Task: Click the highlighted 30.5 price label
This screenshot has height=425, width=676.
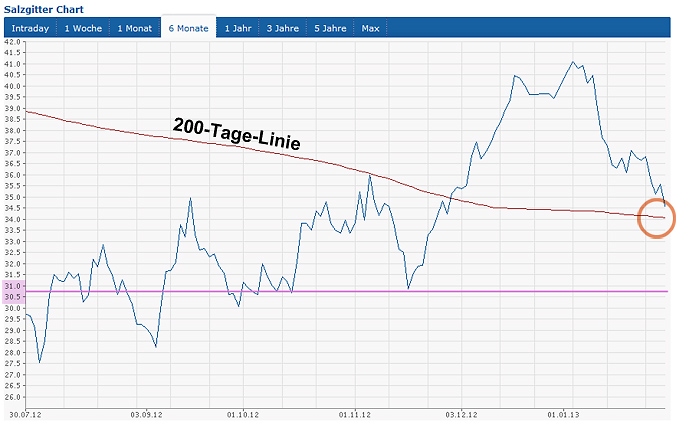Action: pyautogui.click(x=13, y=297)
